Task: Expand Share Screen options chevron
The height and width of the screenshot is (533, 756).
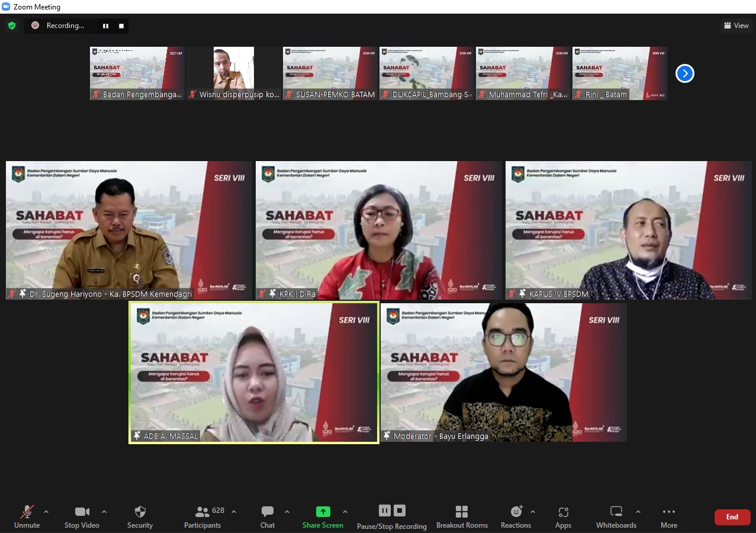Action: [x=345, y=512]
